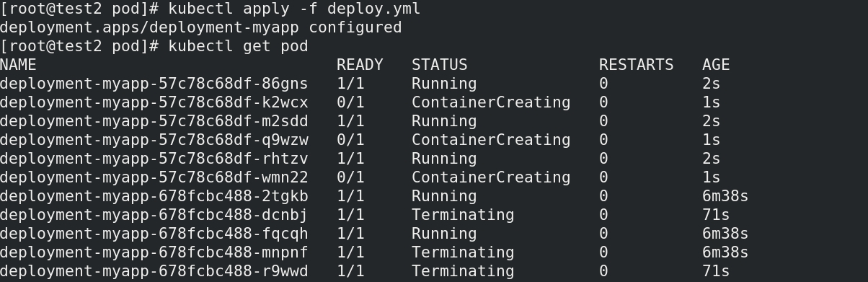The height and width of the screenshot is (282, 868).
Task: Click the NAME column header
Action: coord(19,65)
